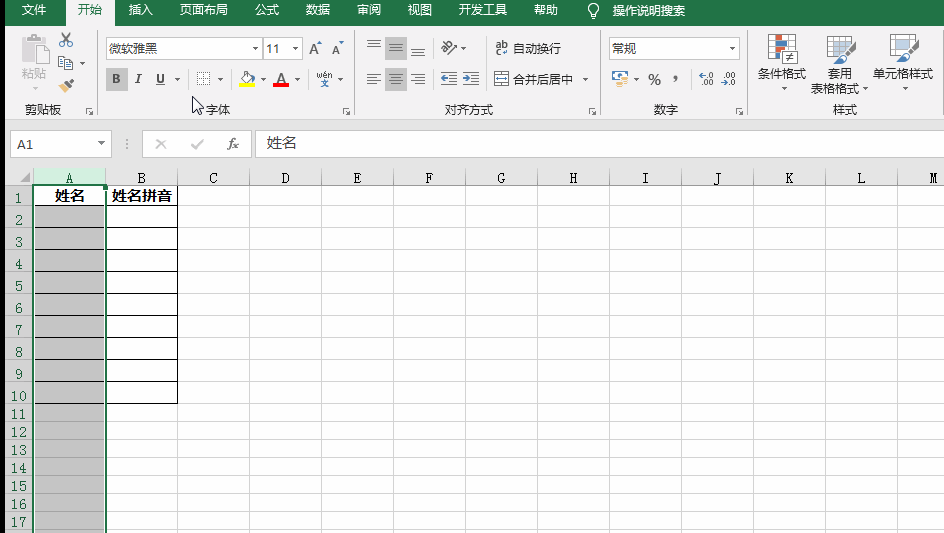Click the Copy icon
This screenshot has width=944, height=533.
pyautogui.click(x=66, y=63)
